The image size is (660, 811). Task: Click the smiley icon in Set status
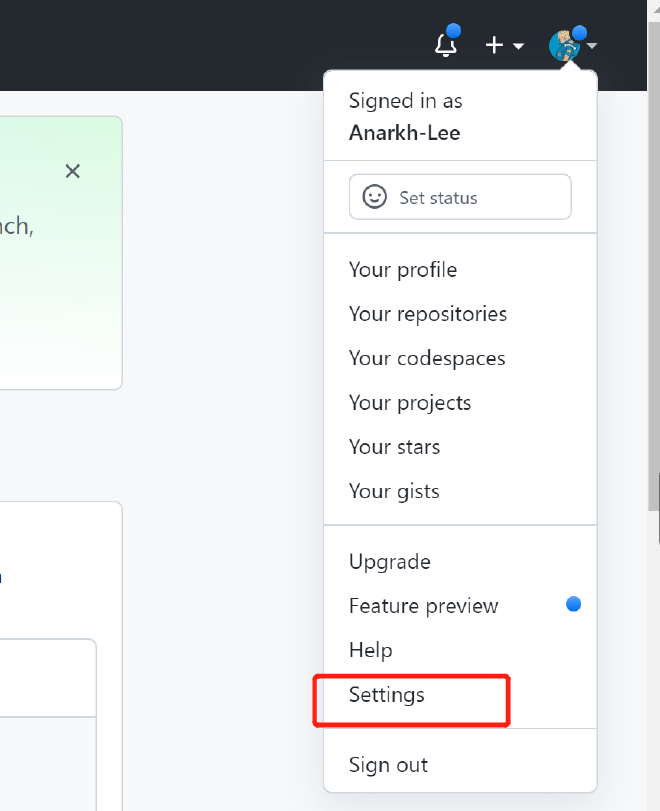[x=375, y=197]
